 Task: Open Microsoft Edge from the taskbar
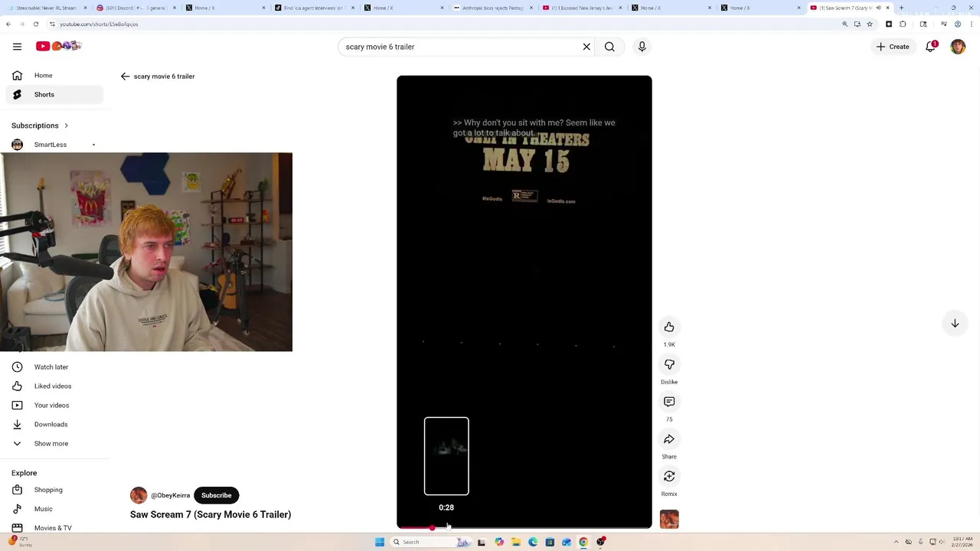click(533, 542)
